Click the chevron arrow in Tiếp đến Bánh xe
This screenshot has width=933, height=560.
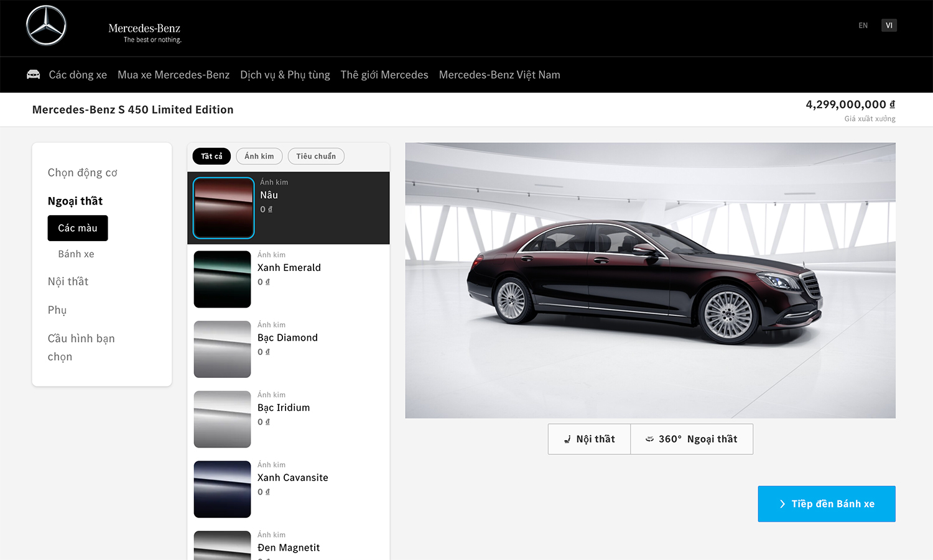click(x=782, y=504)
